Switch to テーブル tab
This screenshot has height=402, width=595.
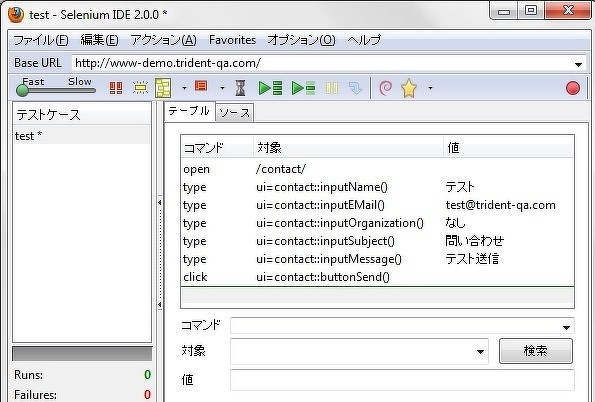pyautogui.click(x=189, y=111)
